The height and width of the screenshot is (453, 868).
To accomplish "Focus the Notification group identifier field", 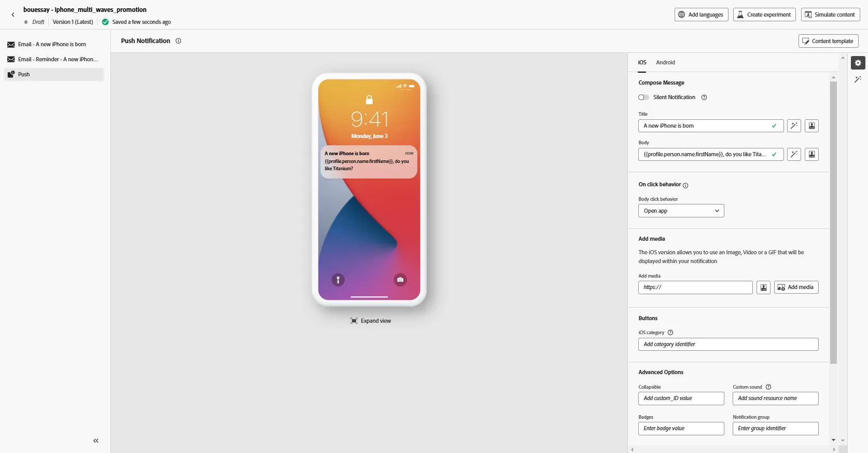I will pos(775,429).
